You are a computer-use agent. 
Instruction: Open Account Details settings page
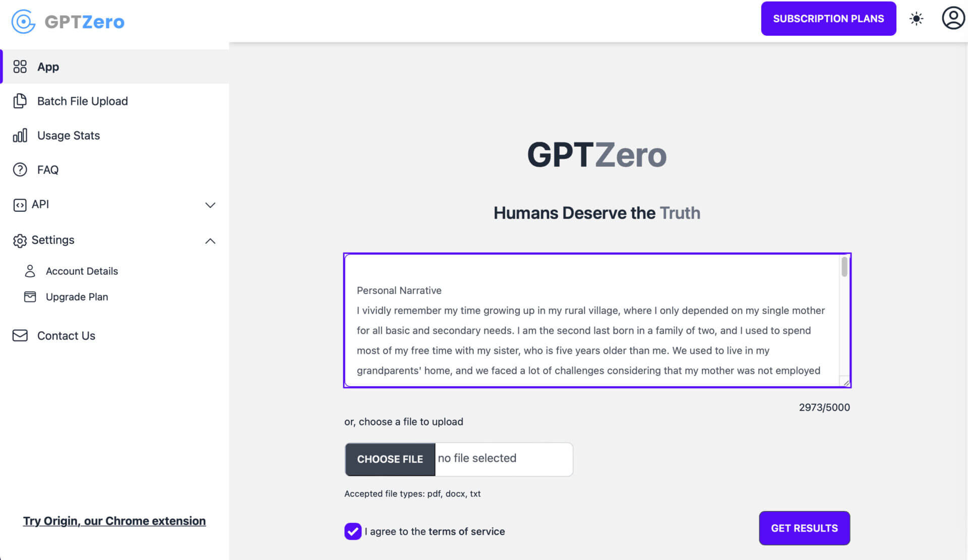[81, 271]
